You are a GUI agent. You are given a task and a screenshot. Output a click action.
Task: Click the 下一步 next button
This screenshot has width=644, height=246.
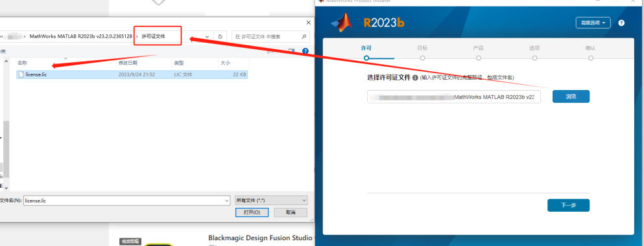click(568, 205)
